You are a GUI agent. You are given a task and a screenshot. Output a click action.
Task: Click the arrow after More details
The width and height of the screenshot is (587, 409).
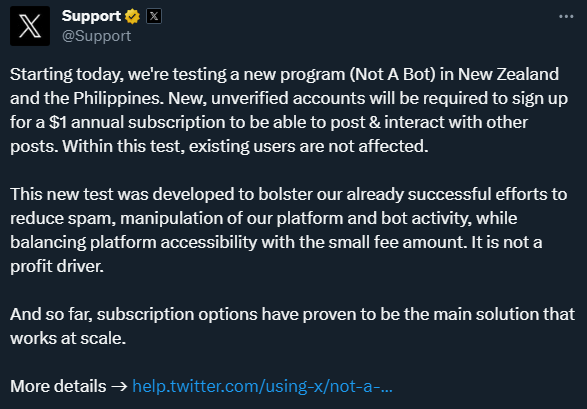click(x=119, y=387)
